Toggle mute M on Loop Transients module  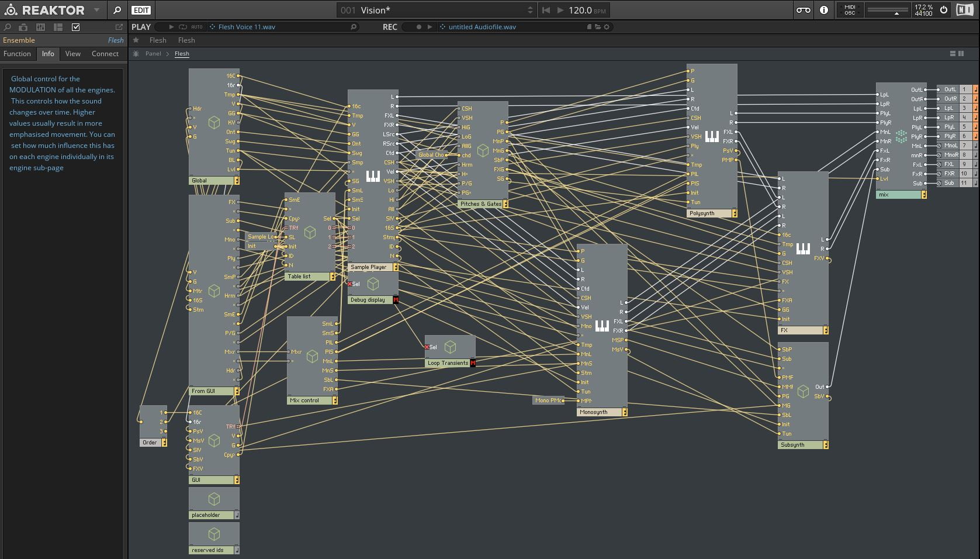point(473,363)
